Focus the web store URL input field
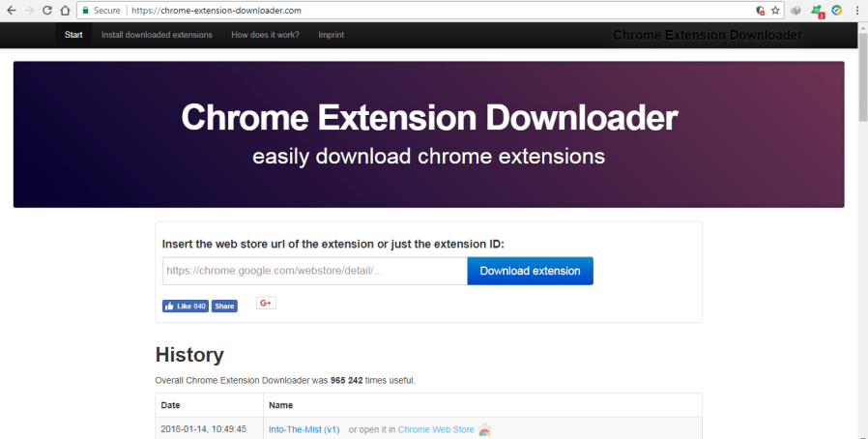868x439 pixels. pyautogui.click(x=314, y=271)
